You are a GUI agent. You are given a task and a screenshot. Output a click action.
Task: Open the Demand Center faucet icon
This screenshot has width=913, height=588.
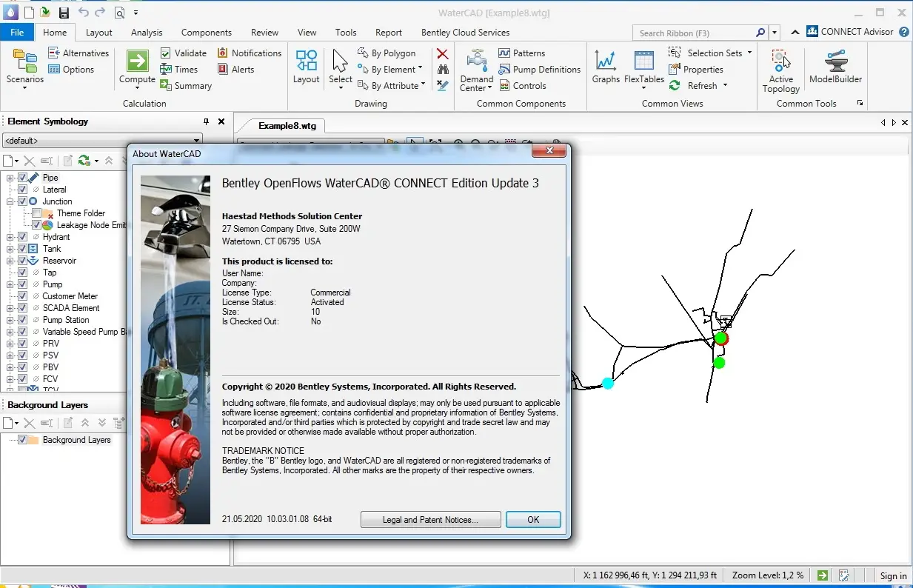[477, 61]
